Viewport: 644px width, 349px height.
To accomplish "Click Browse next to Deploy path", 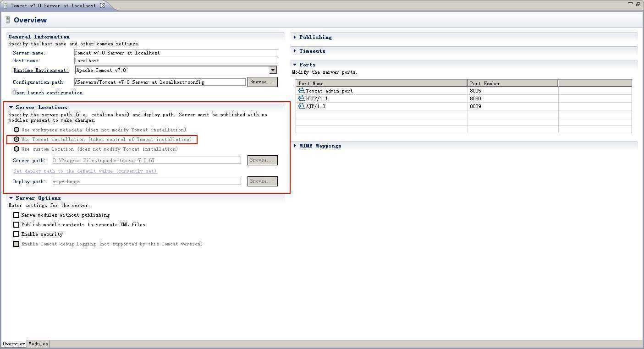I will 263,181.
